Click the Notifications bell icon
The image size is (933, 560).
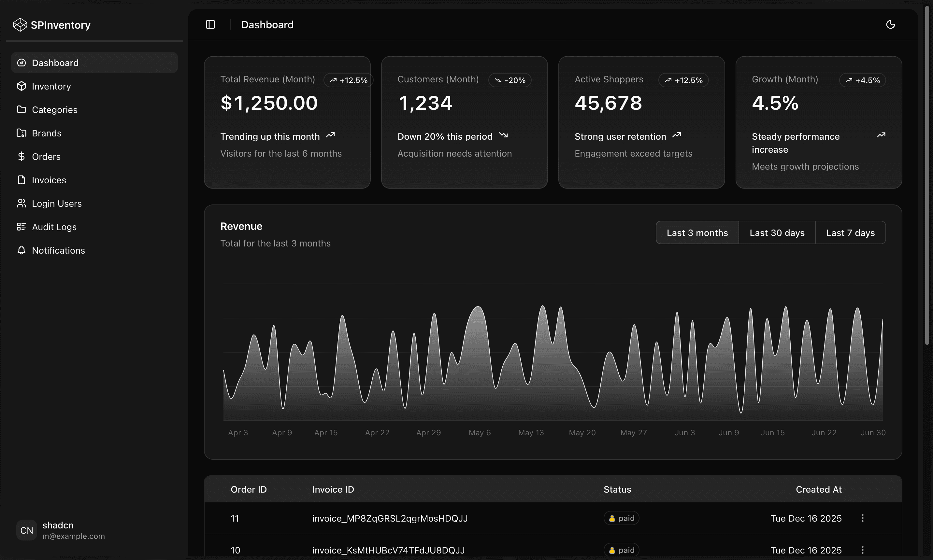tap(22, 250)
